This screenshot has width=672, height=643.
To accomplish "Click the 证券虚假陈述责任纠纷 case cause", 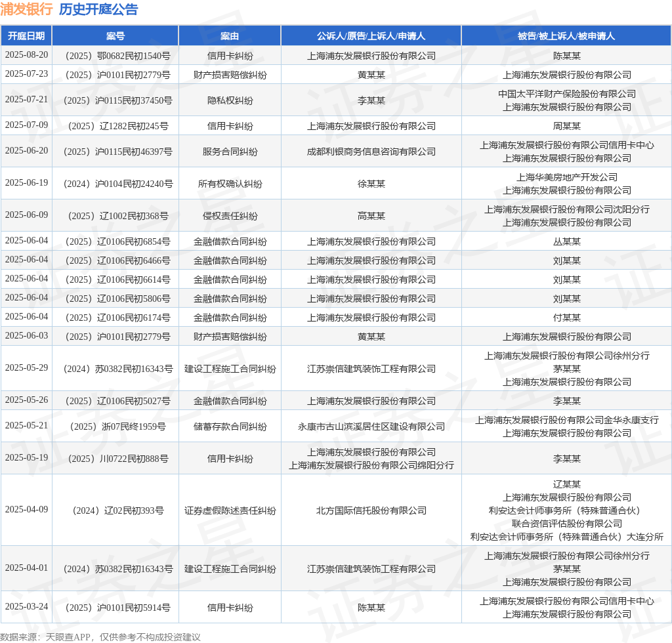I will coord(230,510).
